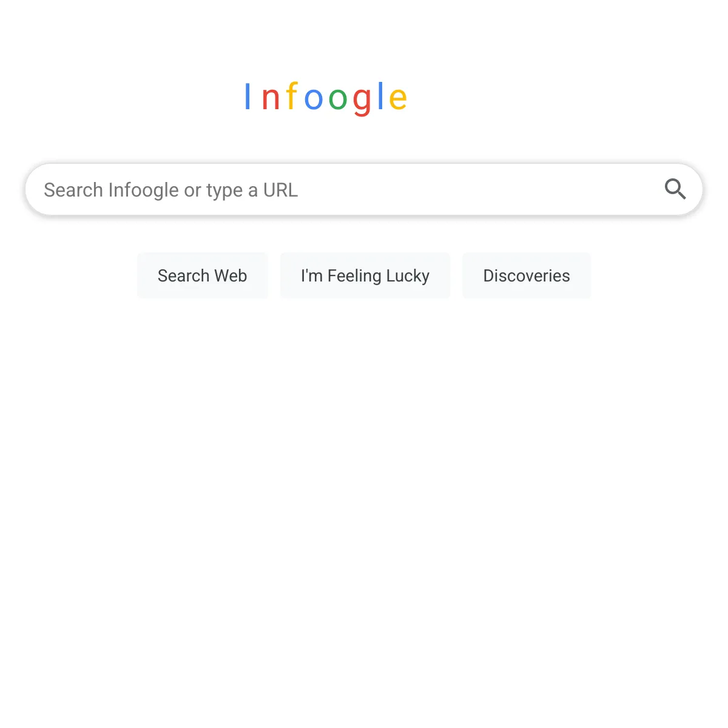
Task: Click the yellow letter e in logo
Action: 398,99
